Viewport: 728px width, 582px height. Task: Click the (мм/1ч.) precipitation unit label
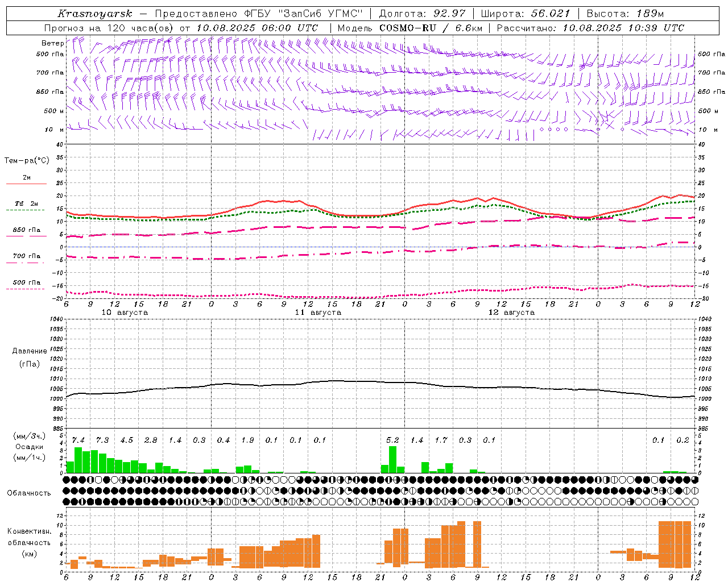[x=29, y=458]
